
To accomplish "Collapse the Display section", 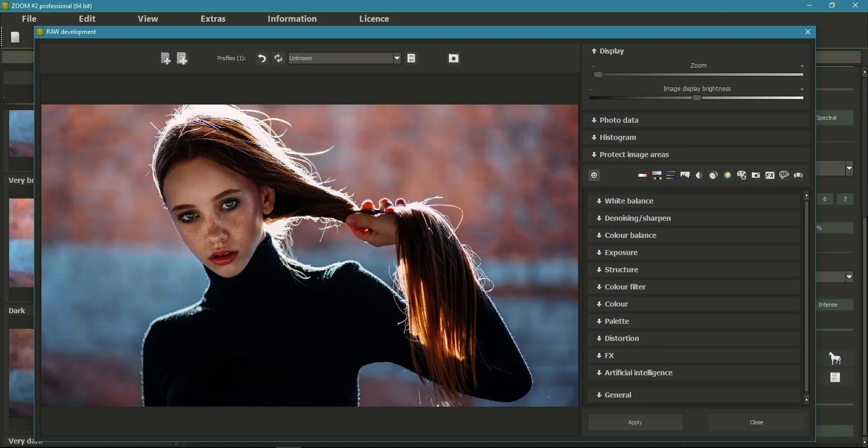I will 611,51.
